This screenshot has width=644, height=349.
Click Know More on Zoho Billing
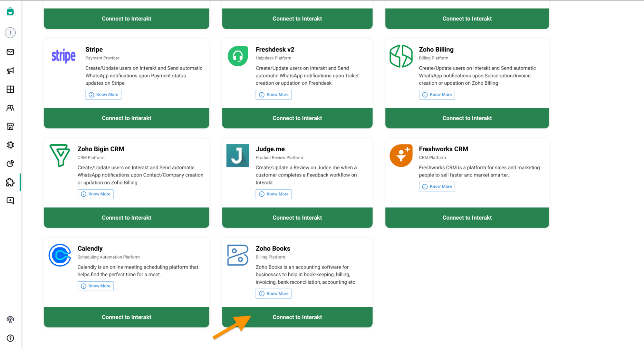(x=437, y=94)
